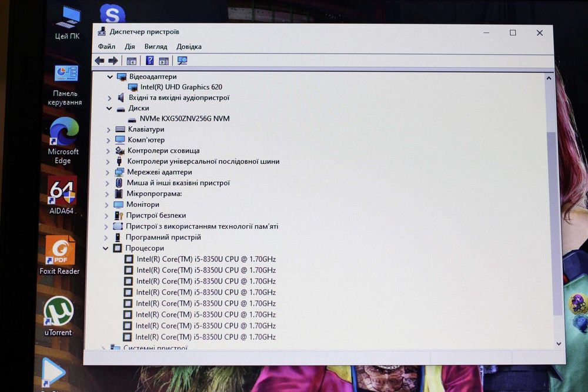Viewport: 588px width, 392px height.
Task: Open Foxit Reader desktop shortcut
Action: click(x=59, y=256)
